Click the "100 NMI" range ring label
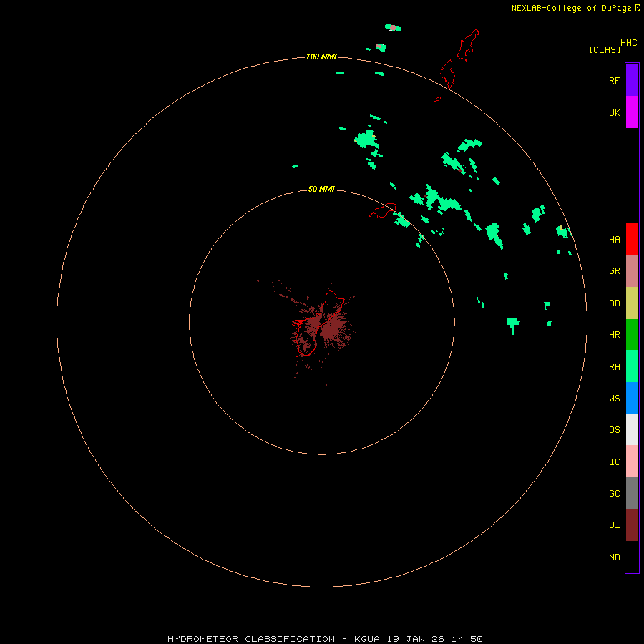644x644 pixels. (321, 57)
